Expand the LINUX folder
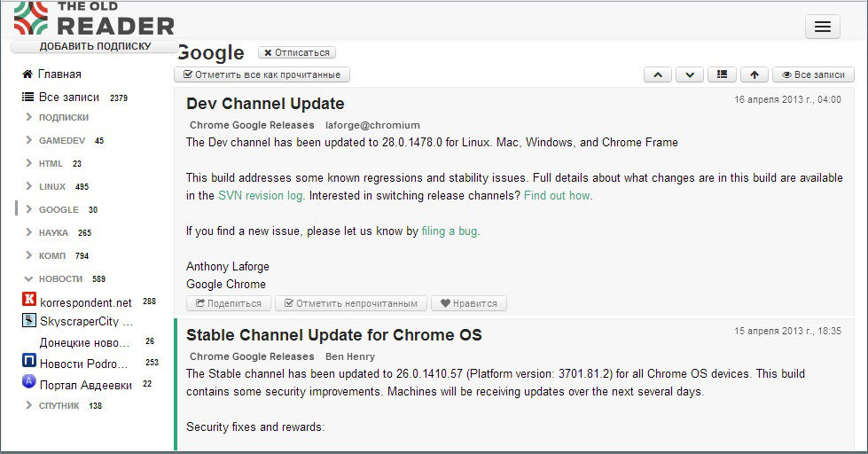Image resolution: width=868 pixels, height=454 pixels. [29, 187]
